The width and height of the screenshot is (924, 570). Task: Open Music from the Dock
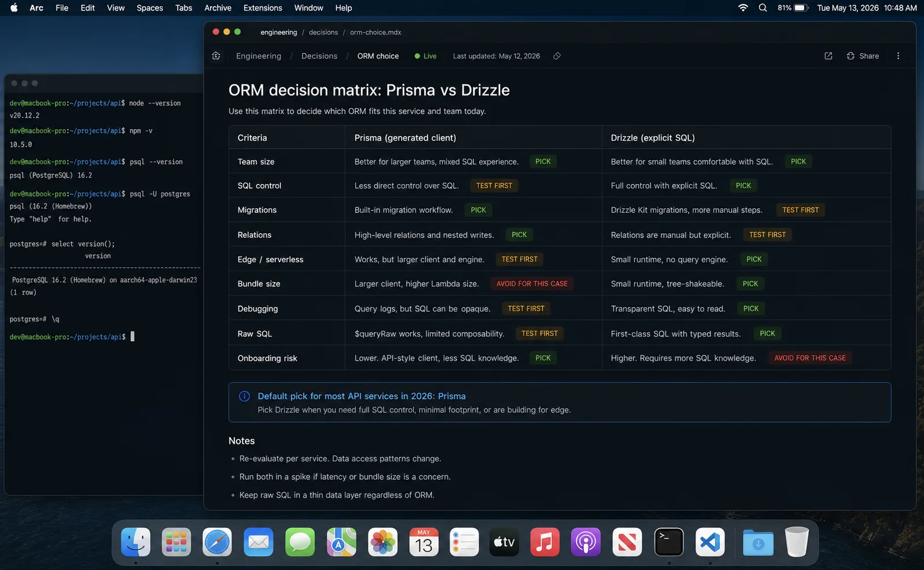tap(544, 542)
